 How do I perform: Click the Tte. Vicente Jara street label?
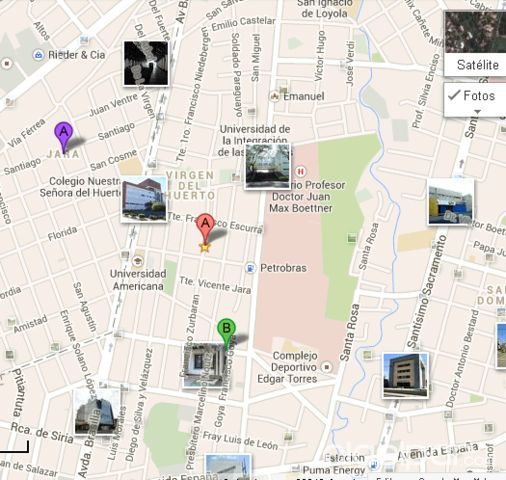(215, 285)
